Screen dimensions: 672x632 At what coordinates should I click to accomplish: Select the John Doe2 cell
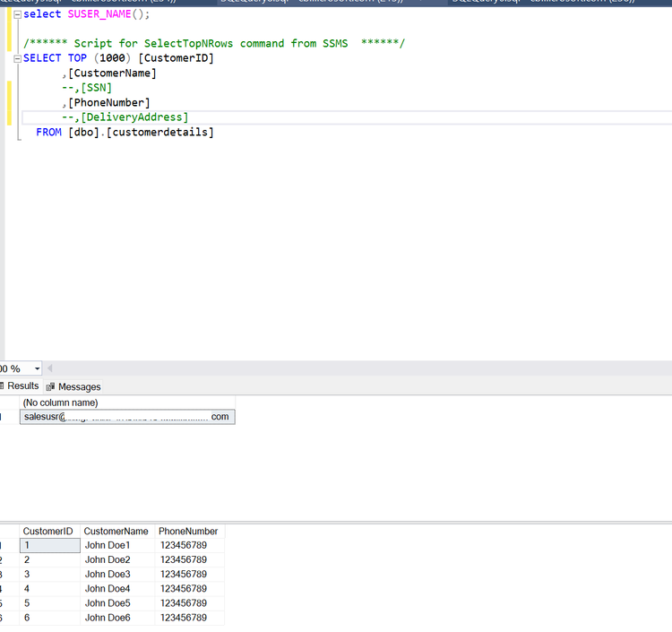(x=117, y=560)
